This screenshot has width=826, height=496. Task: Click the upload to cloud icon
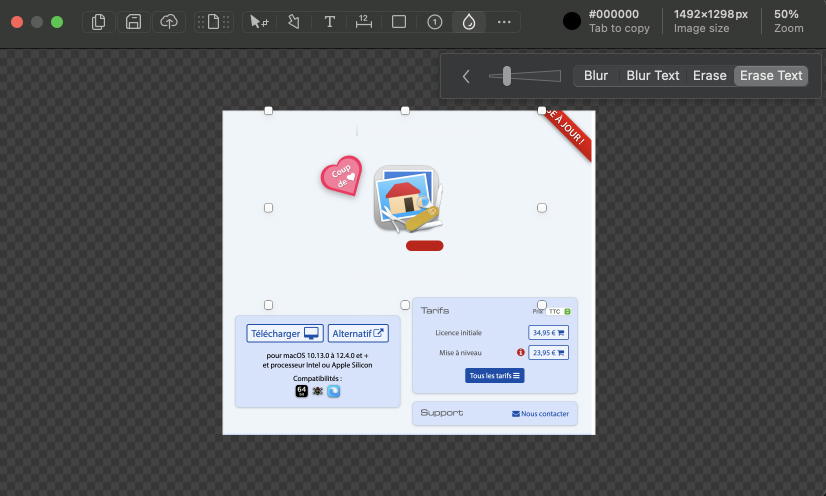tap(169, 22)
